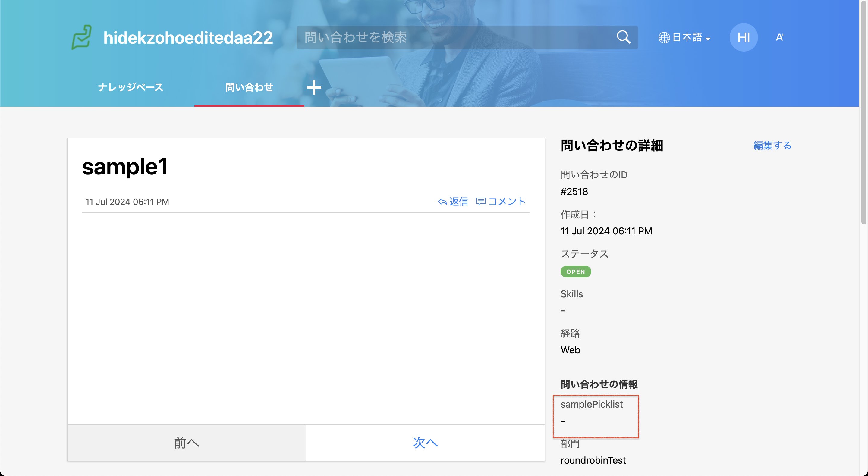
Task: Click the sample1 ticket title
Action: click(125, 167)
